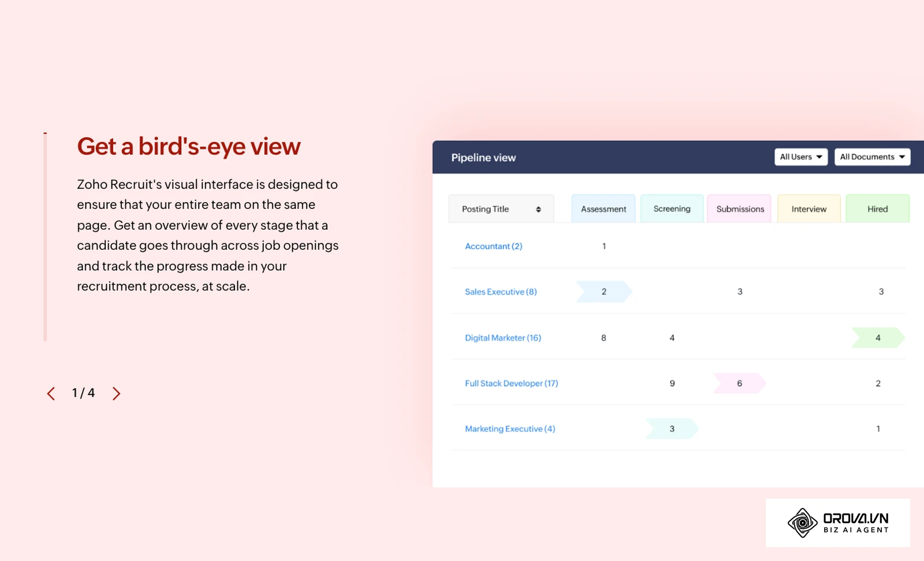The height and width of the screenshot is (561, 924).
Task: Open the Marketing Executive (4) posting
Action: (x=510, y=429)
